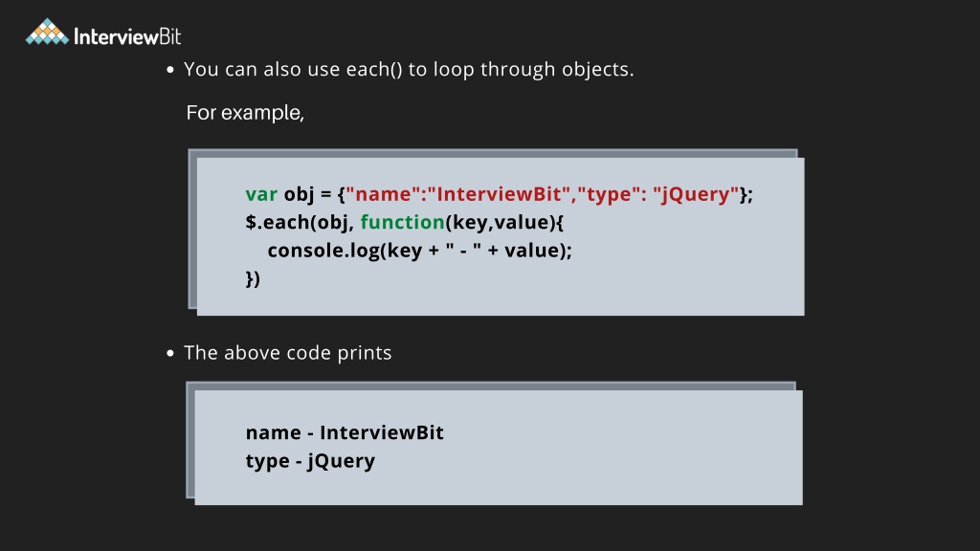
Task: Click "The above code prints" bullet text
Action: [287, 353]
